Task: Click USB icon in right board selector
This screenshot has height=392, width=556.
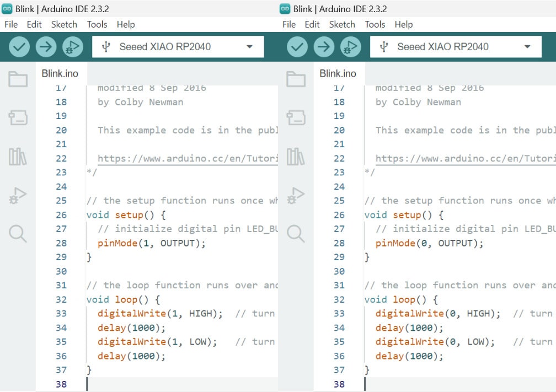Action: [384, 47]
